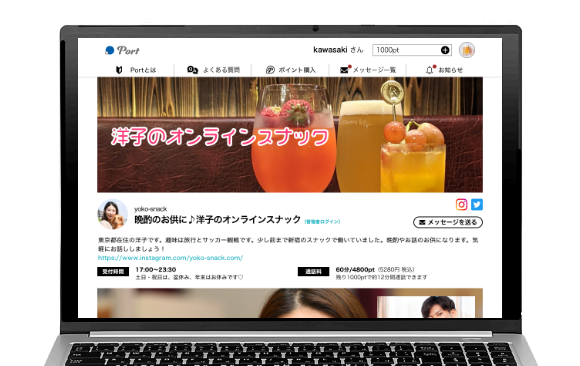Open the Instagram profile icon
Image resolution: width=580 pixels, height=366 pixels.
click(x=461, y=204)
